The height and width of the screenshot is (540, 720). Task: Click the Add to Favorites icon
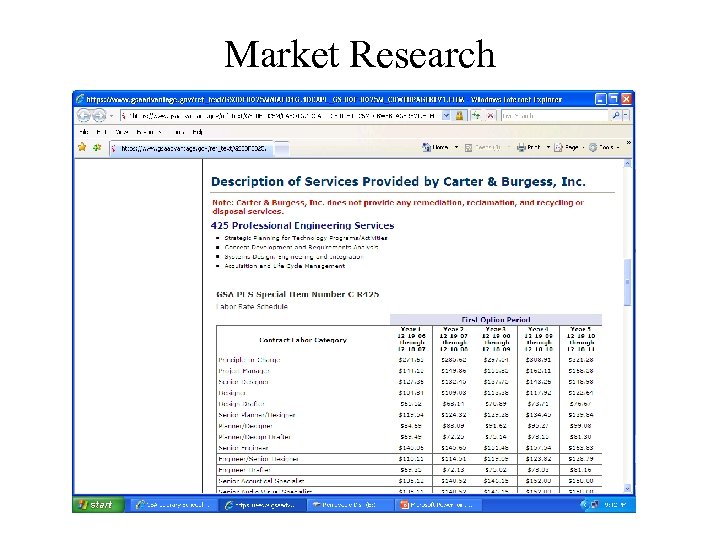[97, 147]
